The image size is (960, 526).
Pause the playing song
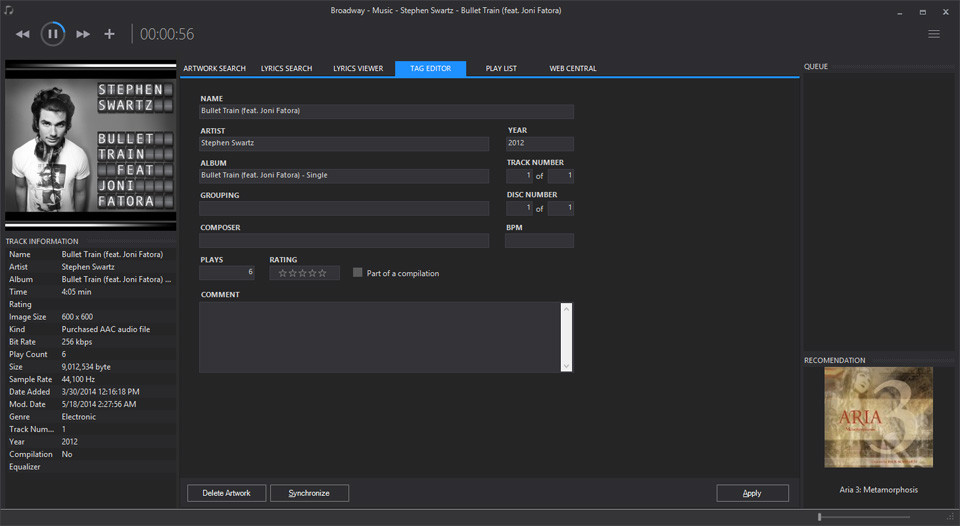(x=53, y=34)
